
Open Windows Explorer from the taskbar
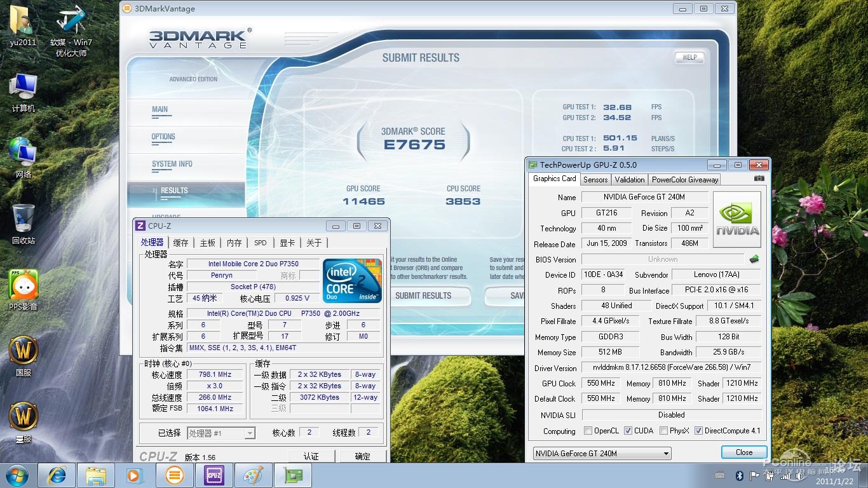(96, 475)
